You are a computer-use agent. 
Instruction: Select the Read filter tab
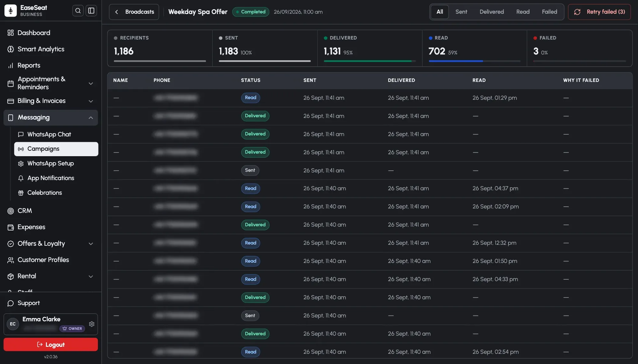523,12
